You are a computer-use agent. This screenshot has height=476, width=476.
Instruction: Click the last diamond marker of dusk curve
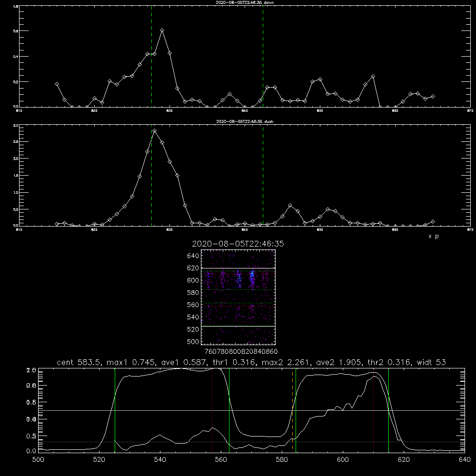click(433, 222)
